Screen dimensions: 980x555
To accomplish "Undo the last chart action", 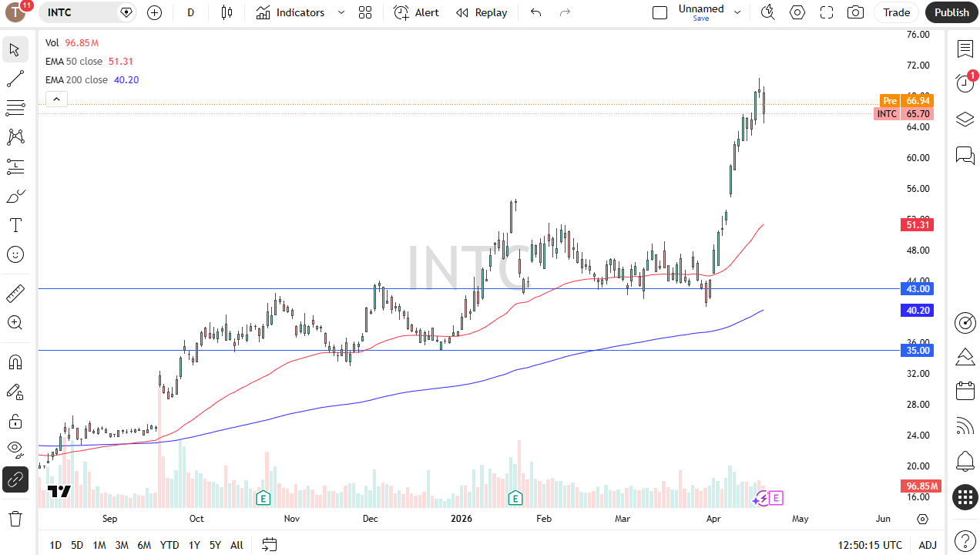I will 536,12.
